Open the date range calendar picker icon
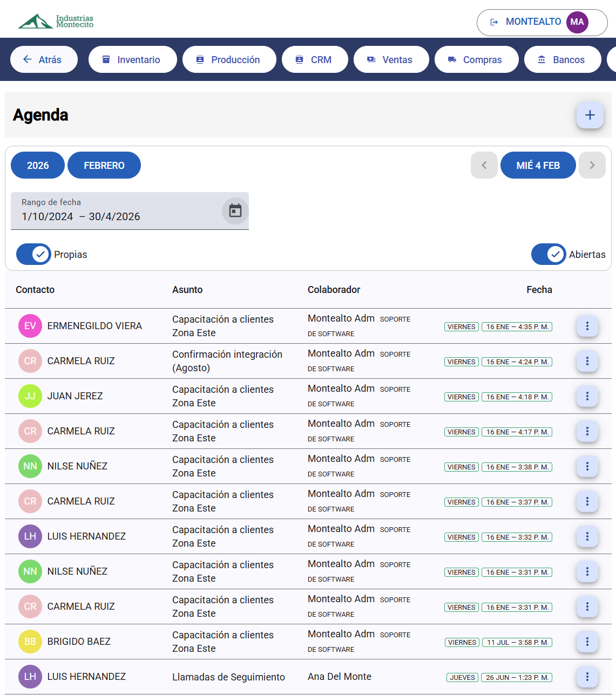616x695 pixels. (x=235, y=211)
